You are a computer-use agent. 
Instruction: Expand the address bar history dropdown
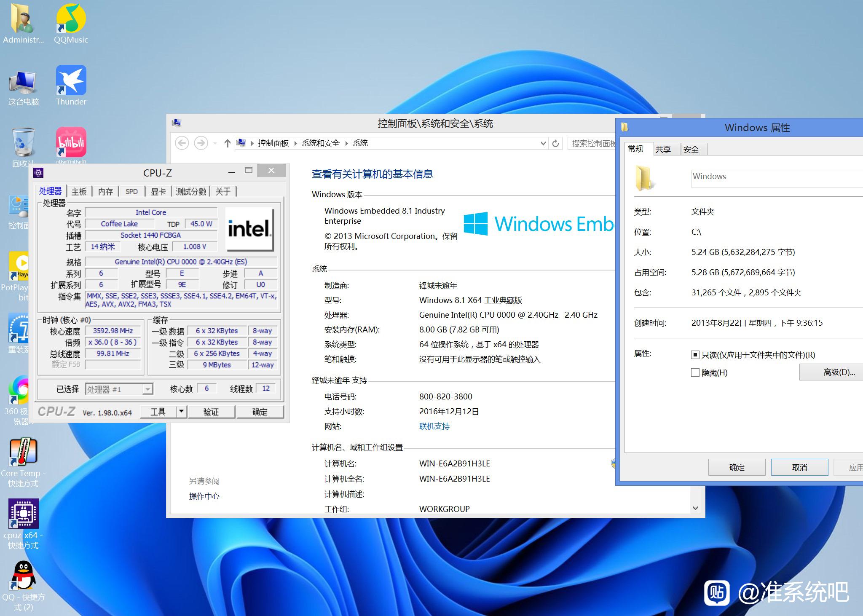(543, 144)
